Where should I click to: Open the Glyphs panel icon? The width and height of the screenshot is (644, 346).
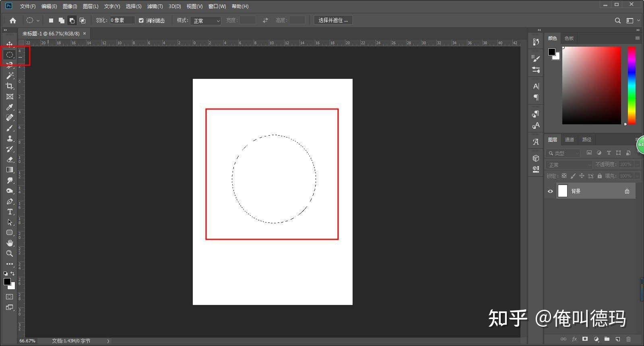coord(536,142)
